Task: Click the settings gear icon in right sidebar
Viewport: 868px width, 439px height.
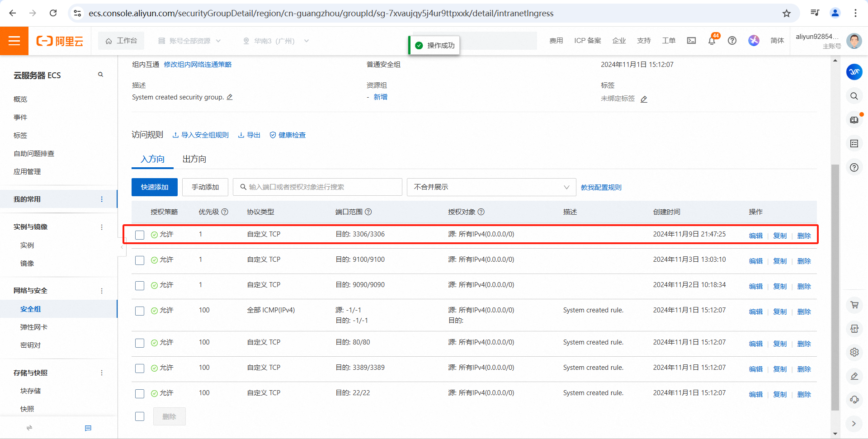Action: tap(854, 352)
